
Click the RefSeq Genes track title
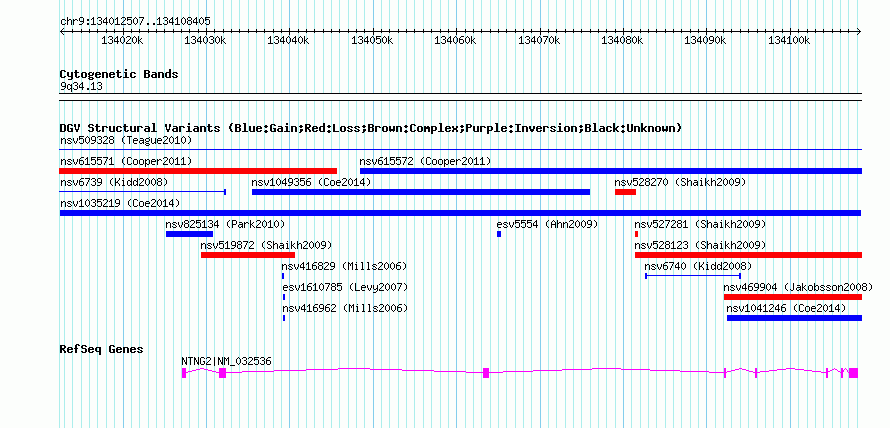point(102,349)
